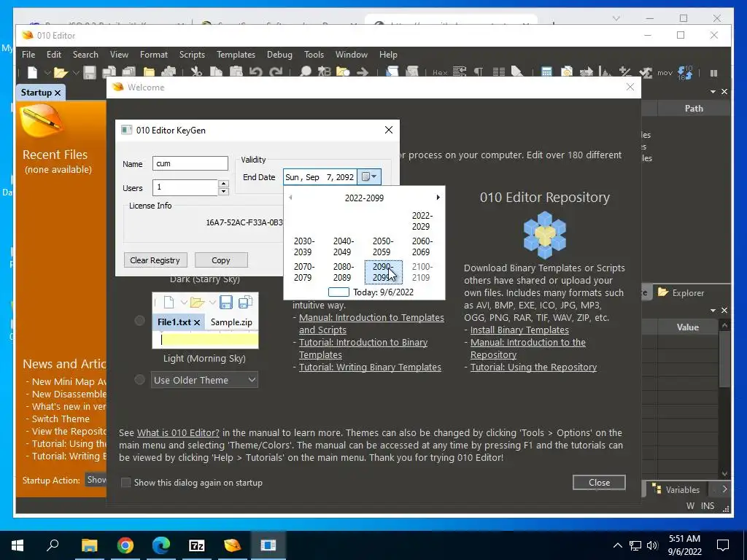Switch to the Explorer panel tab

click(681, 292)
